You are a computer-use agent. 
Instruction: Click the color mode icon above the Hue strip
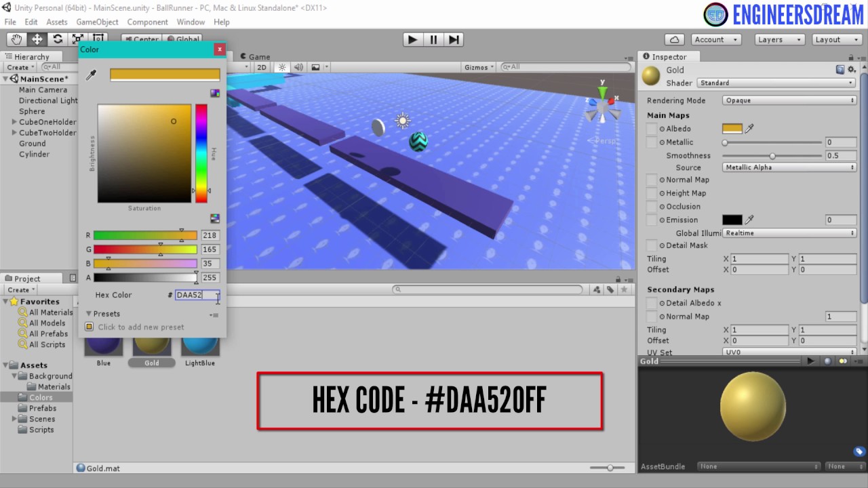coord(215,94)
